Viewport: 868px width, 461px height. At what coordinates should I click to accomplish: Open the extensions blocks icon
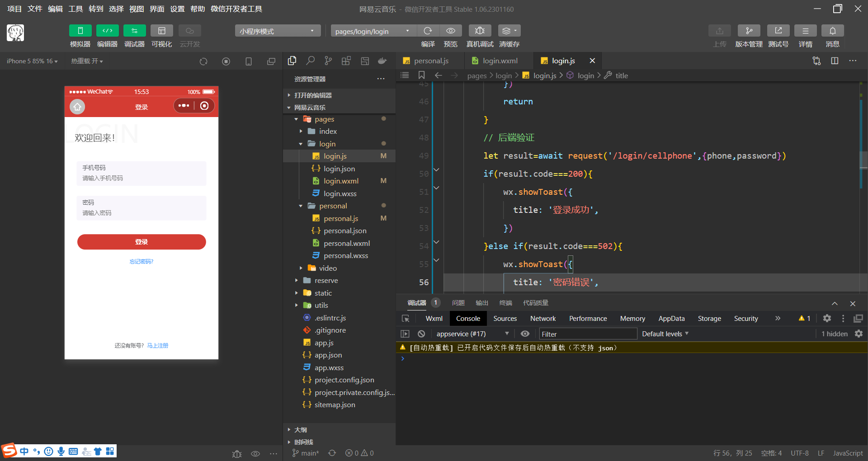[x=346, y=61]
